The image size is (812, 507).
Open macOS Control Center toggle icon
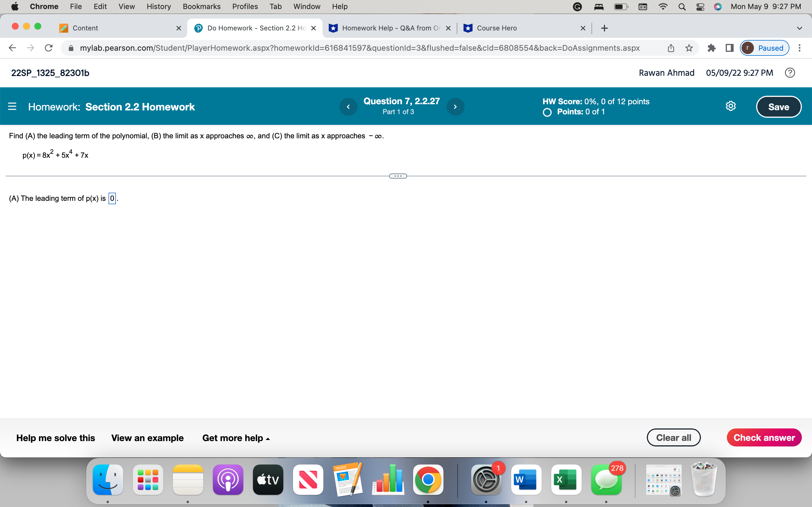click(x=700, y=7)
